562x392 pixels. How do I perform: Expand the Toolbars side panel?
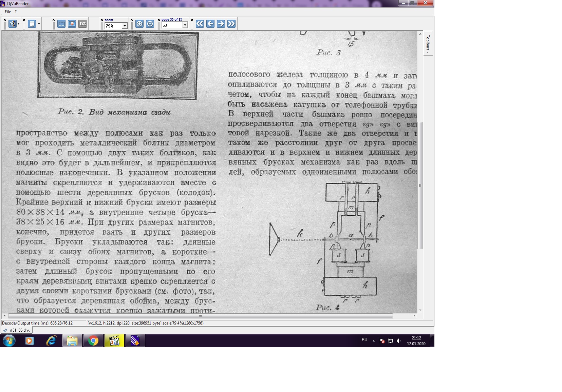[428, 43]
